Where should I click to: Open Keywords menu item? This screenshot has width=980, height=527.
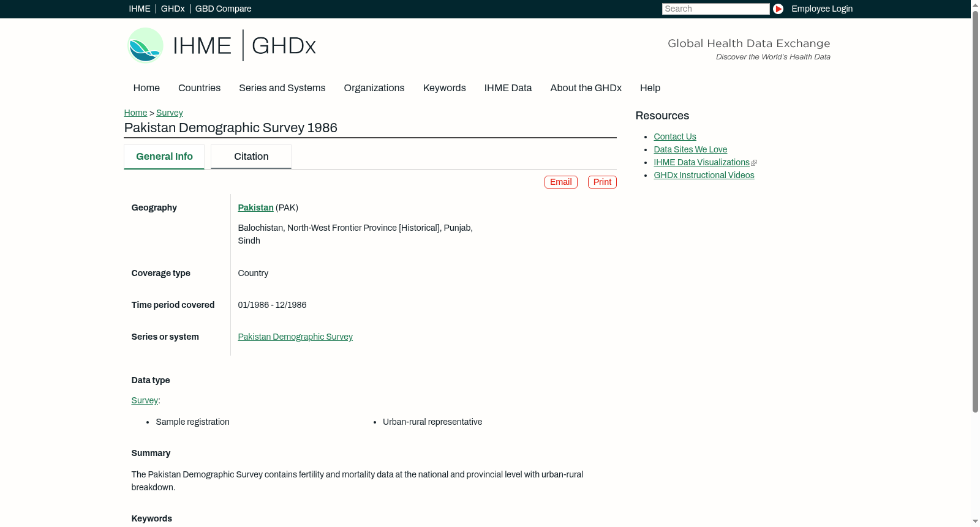point(445,88)
